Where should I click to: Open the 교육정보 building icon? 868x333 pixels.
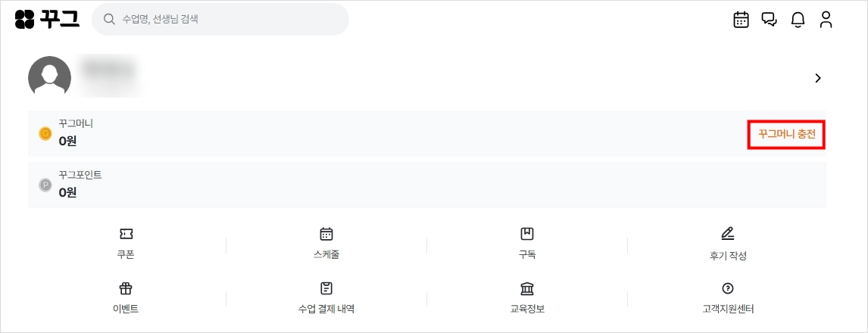coord(527,288)
